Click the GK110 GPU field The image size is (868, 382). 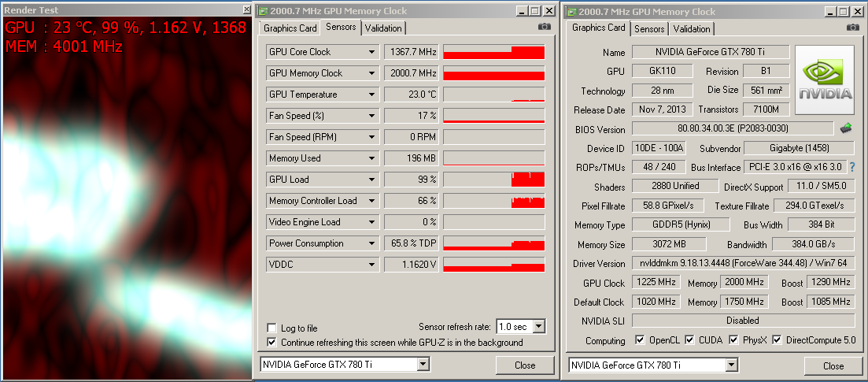point(663,71)
